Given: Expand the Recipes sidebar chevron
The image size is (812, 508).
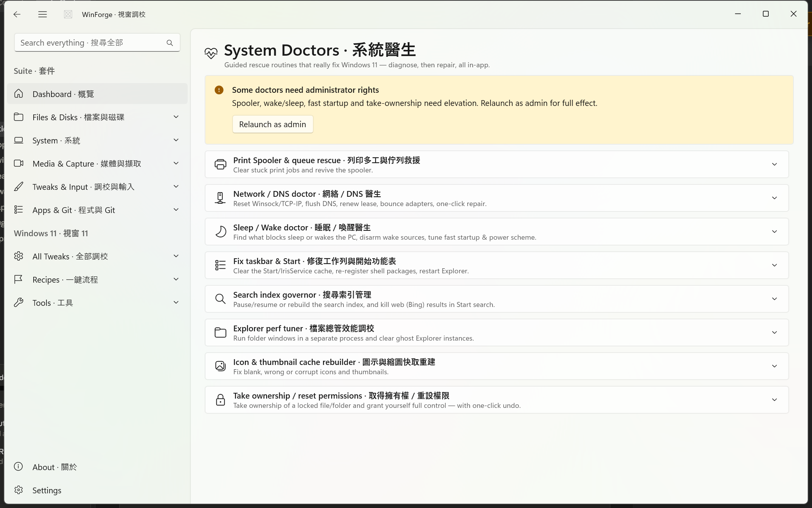Looking at the screenshot, I should [x=176, y=279].
